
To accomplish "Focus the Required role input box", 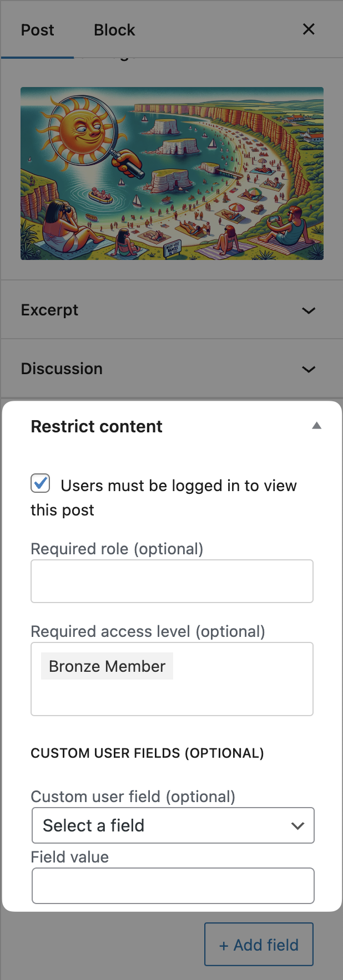I will (172, 581).
